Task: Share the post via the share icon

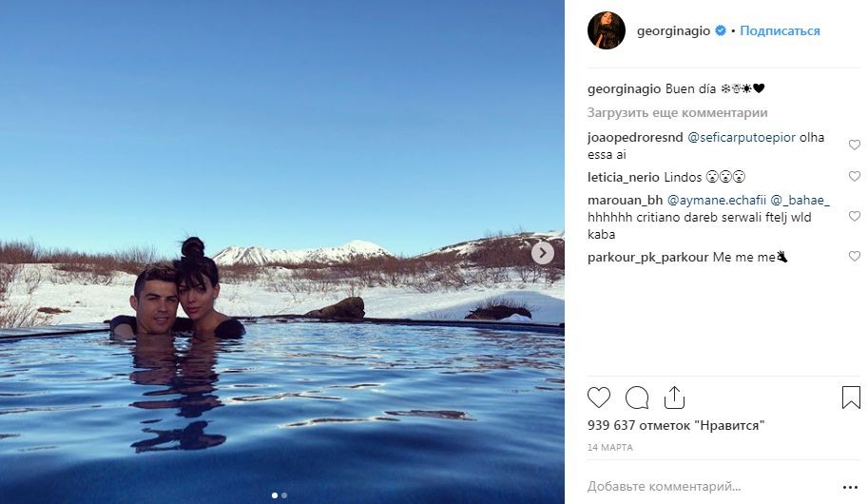Action: coord(674,397)
